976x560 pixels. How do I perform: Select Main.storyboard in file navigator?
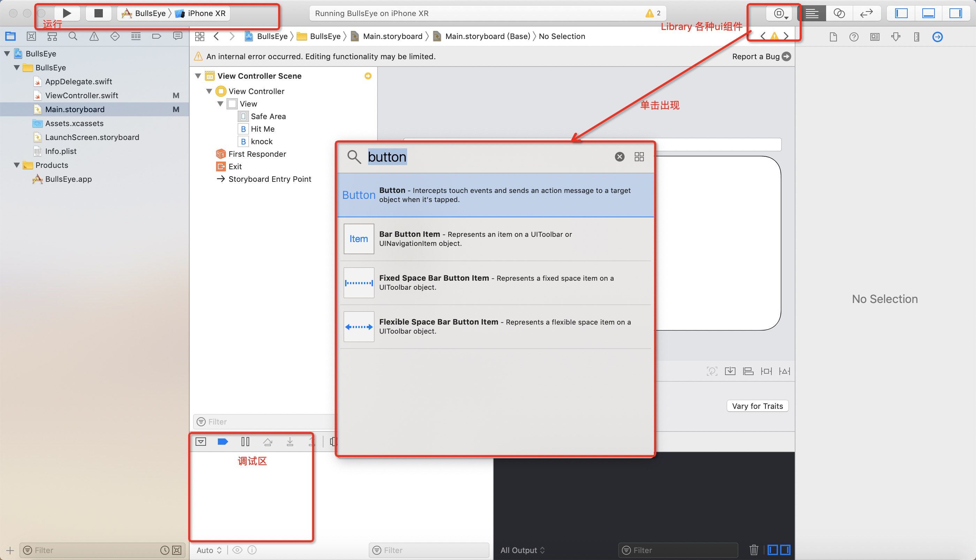tap(76, 109)
